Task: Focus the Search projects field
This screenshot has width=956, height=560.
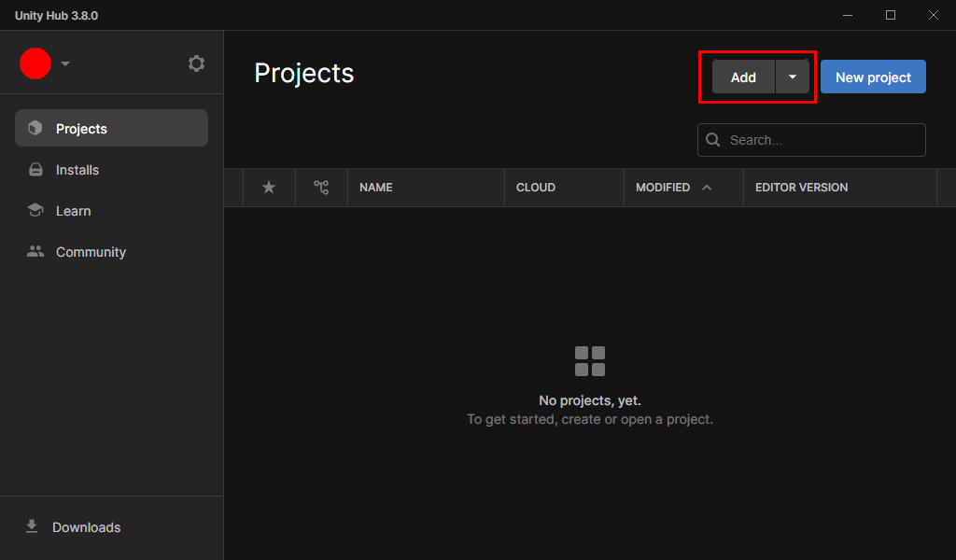Action: coord(811,140)
